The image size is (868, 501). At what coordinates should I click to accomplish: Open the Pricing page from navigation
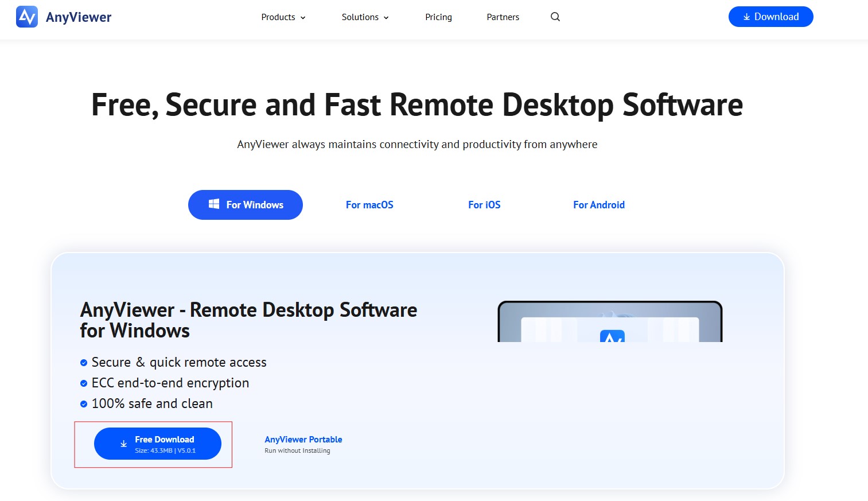(x=438, y=17)
